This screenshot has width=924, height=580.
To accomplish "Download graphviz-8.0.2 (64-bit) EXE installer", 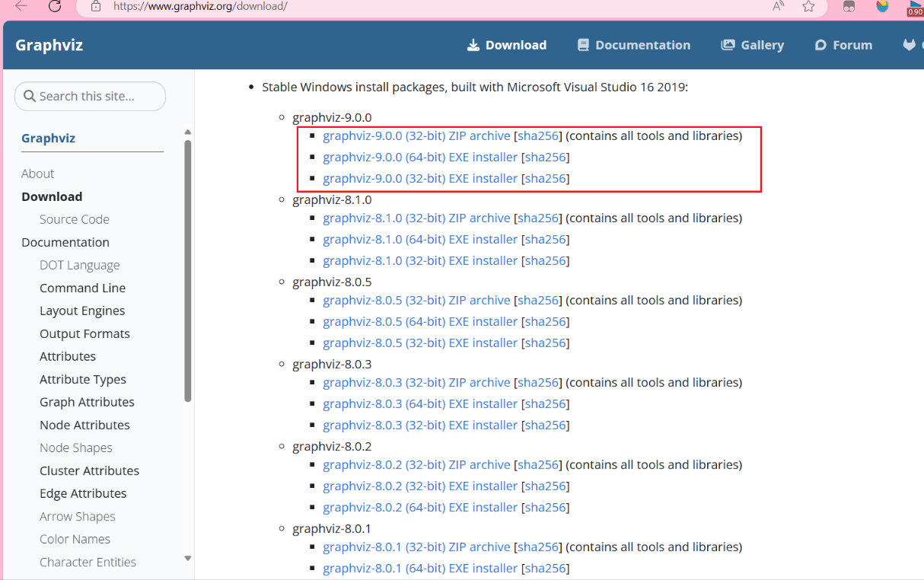I will click(x=420, y=507).
